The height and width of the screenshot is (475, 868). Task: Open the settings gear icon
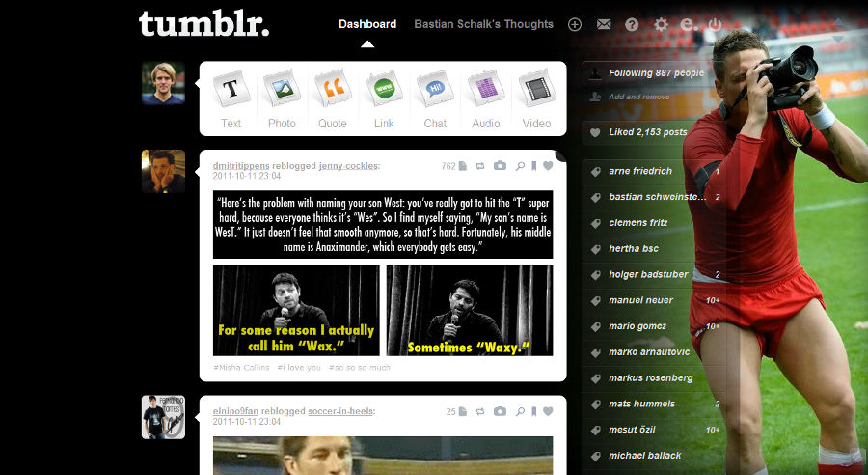[x=661, y=24]
